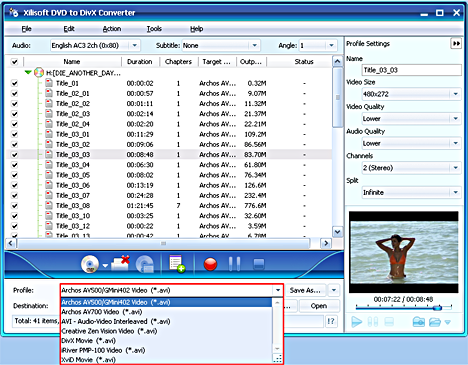Open the Subtitle dropdown
The image size is (468, 365).
255,45
